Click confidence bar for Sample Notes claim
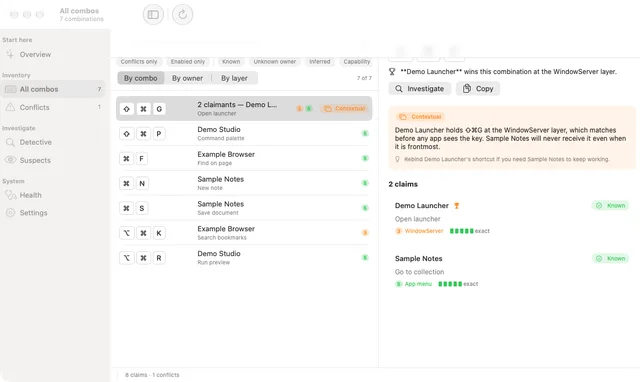 click(450, 284)
